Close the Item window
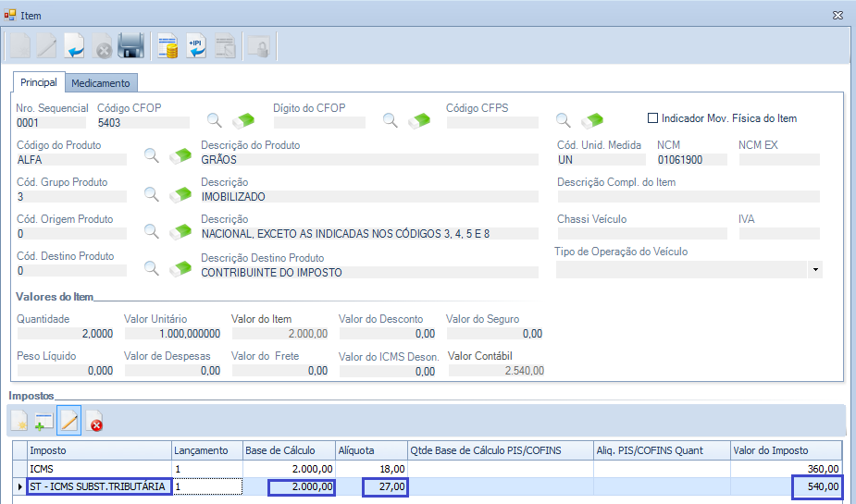Viewport: 856px width, 504px height. [837, 16]
